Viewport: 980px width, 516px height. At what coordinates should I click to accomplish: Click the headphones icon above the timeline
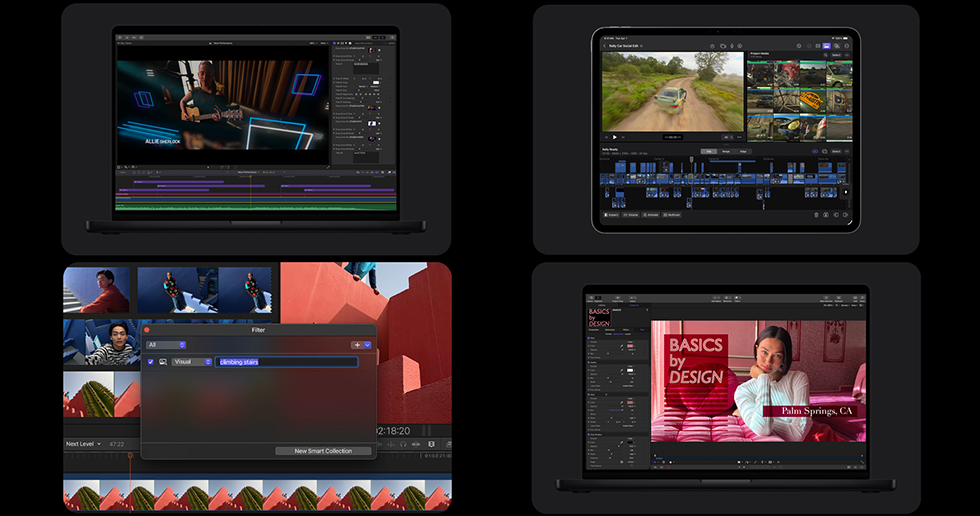[x=402, y=443]
